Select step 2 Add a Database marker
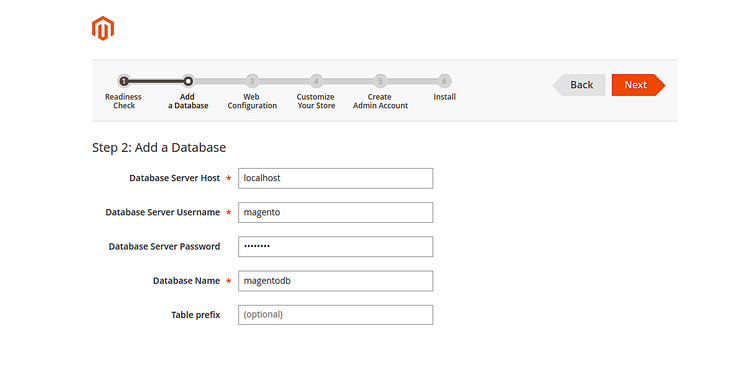The image size is (750, 384). click(188, 81)
